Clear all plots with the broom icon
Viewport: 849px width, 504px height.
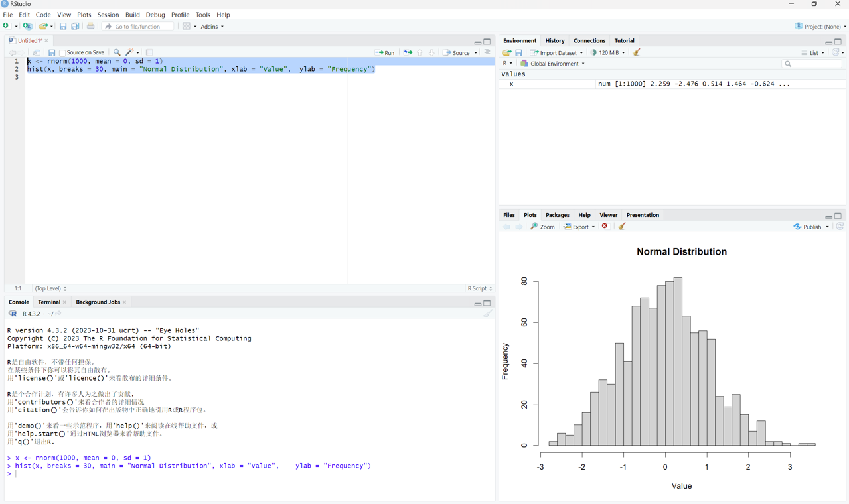(622, 227)
